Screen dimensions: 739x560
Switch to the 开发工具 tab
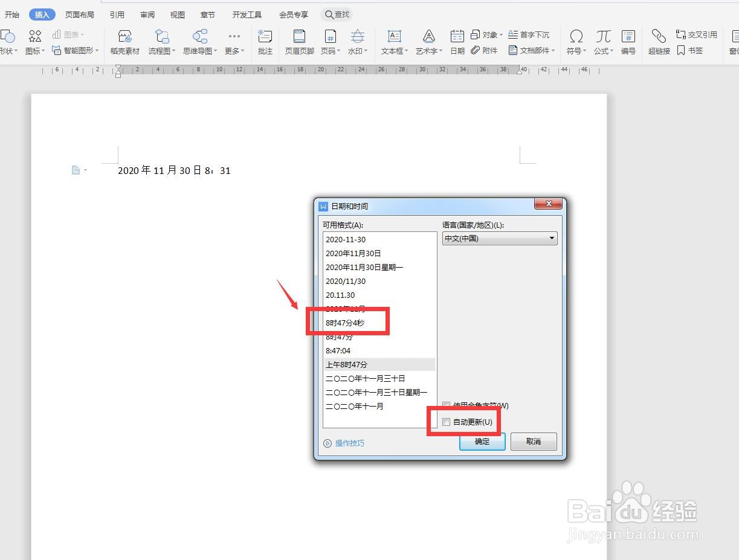247,14
